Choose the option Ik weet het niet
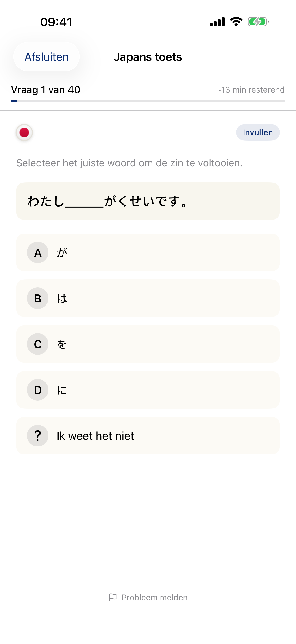Screen dimensions: 296x644 [148, 435]
